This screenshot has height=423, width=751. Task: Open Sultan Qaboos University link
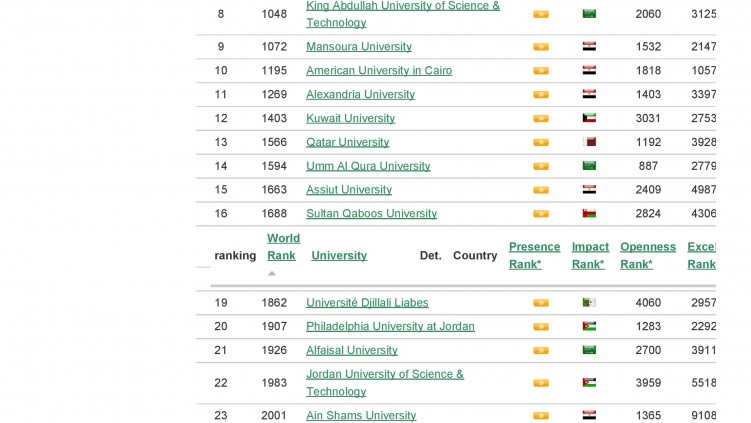371,214
